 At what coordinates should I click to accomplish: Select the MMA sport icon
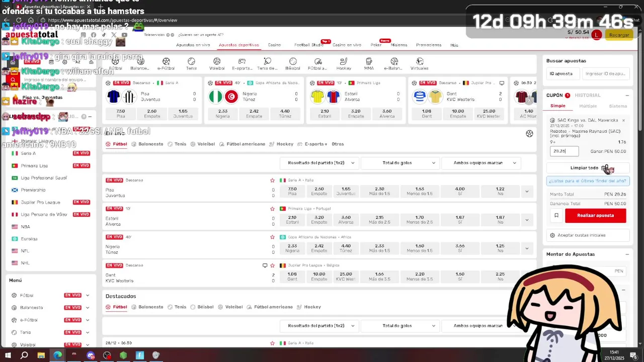point(369,64)
